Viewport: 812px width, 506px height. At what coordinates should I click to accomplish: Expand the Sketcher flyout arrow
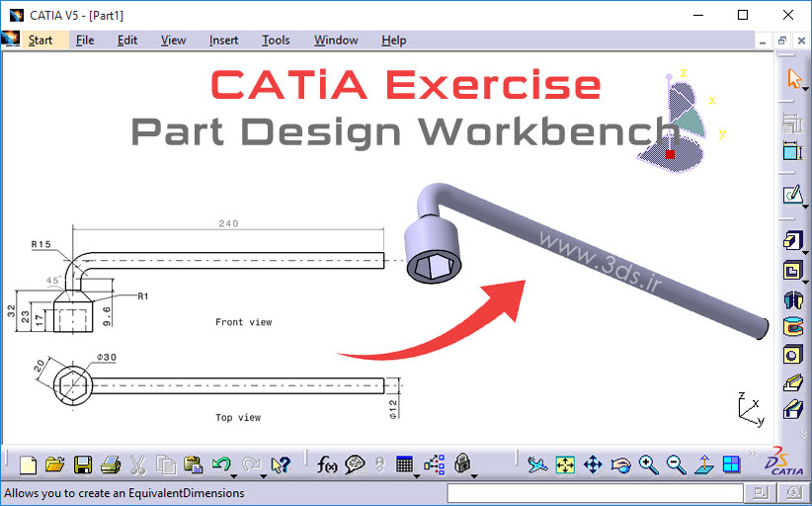tap(805, 207)
